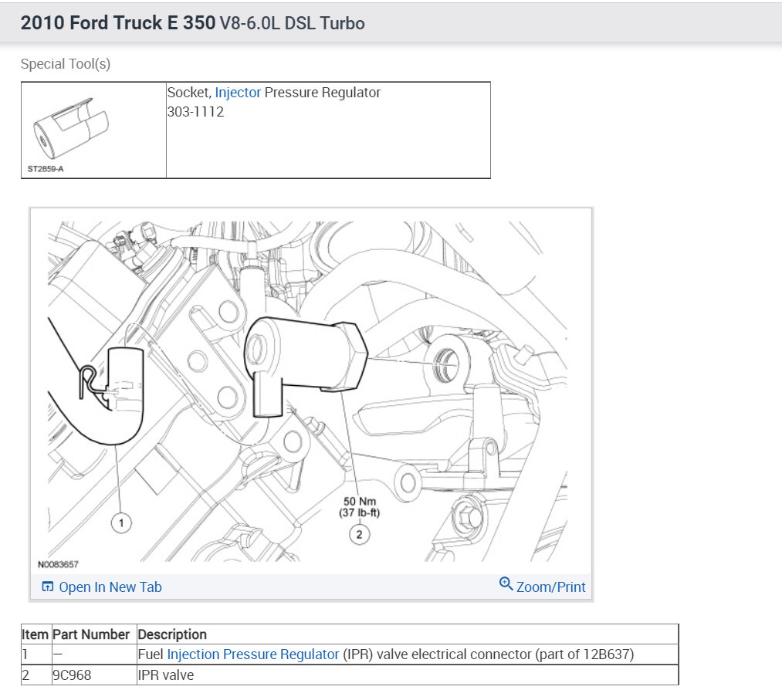Follow the Injector link in Special Tools
782x700 pixels.
tap(238, 93)
